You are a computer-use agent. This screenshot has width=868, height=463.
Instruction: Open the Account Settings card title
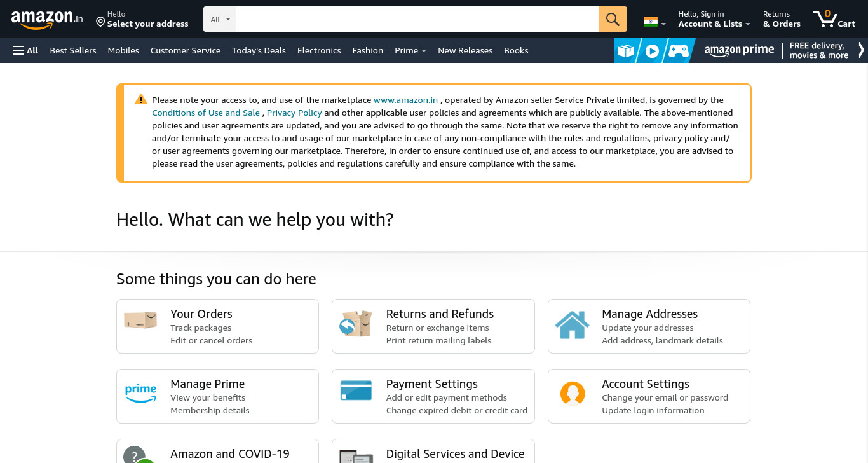point(646,384)
